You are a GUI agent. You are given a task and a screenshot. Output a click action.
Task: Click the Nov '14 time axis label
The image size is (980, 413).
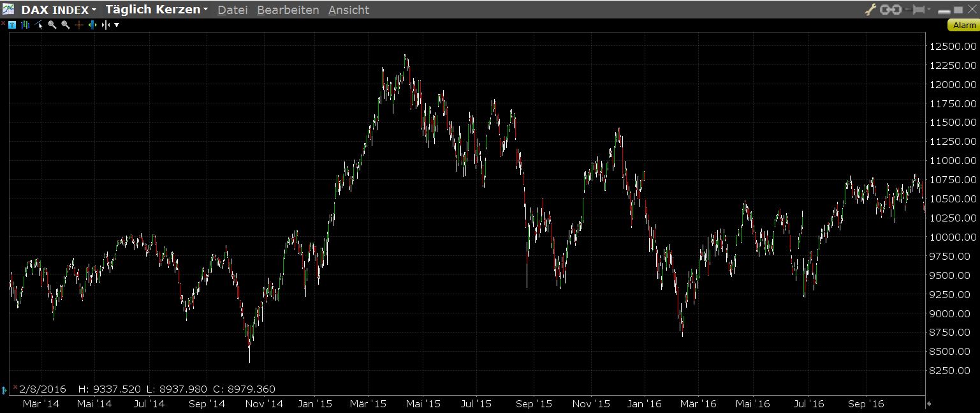coord(264,404)
